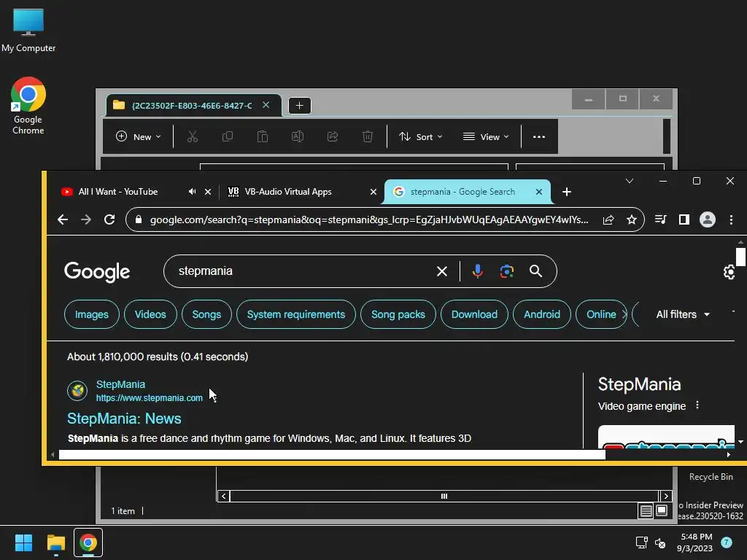Switch File Explorer to large icons view
The width and height of the screenshot is (747, 560).
coord(662,511)
